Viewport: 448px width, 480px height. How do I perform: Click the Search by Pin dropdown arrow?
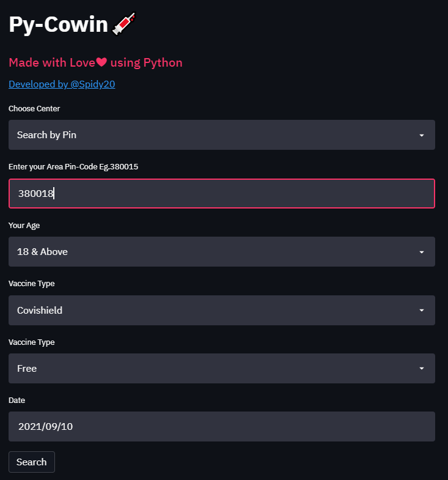click(x=421, y=135)
